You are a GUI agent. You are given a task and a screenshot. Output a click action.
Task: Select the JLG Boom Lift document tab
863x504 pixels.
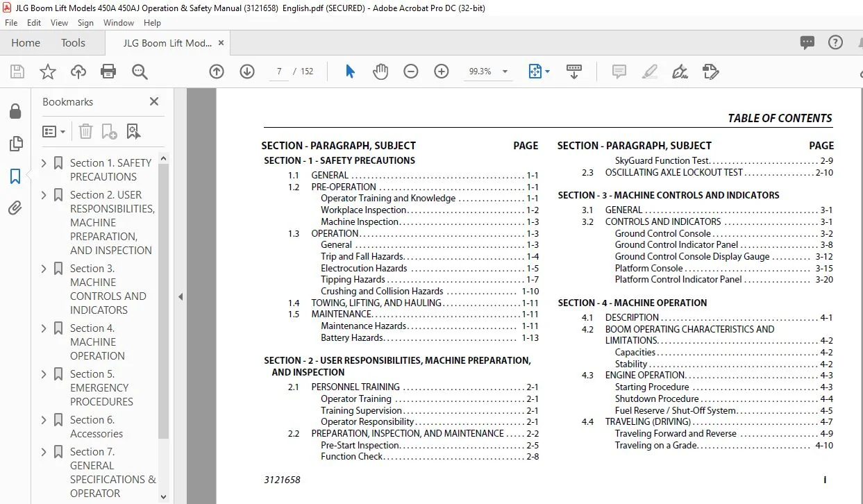click(167, 43)
